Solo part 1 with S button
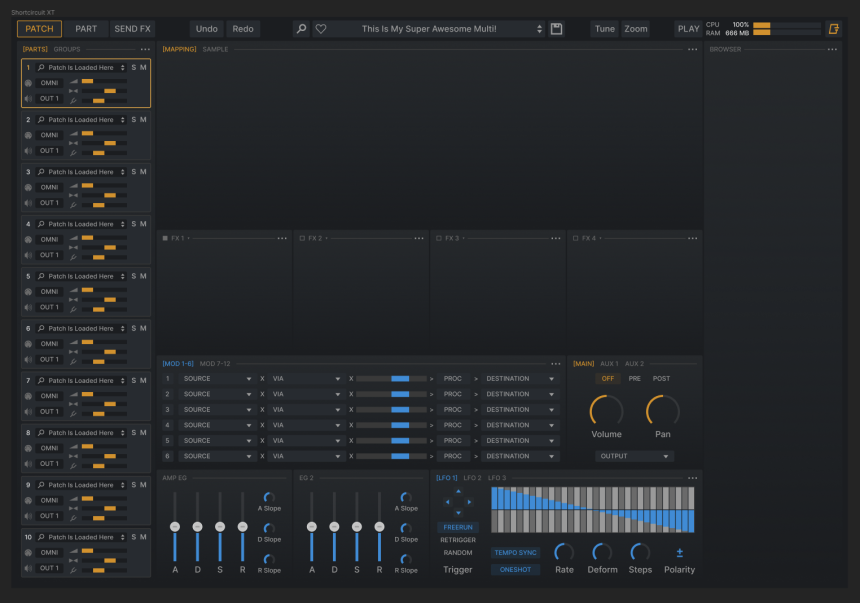Viewport: 860px width, 603px height. 133,68
